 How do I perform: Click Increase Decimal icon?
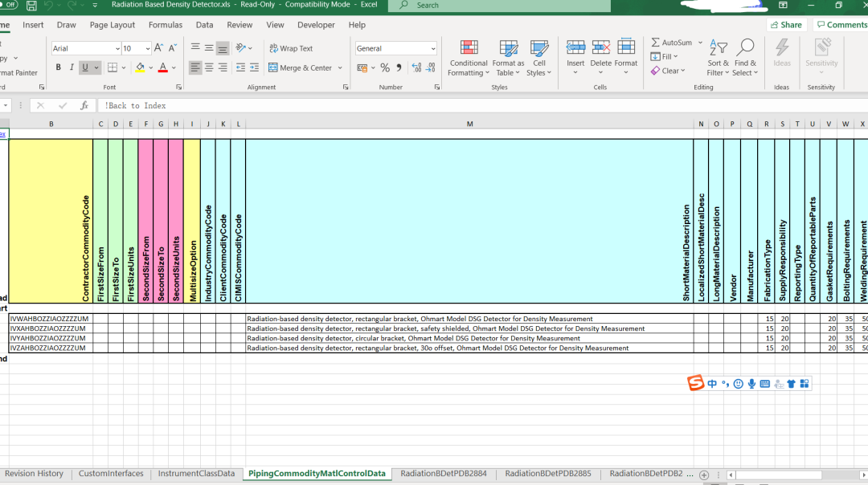(417, 67)
